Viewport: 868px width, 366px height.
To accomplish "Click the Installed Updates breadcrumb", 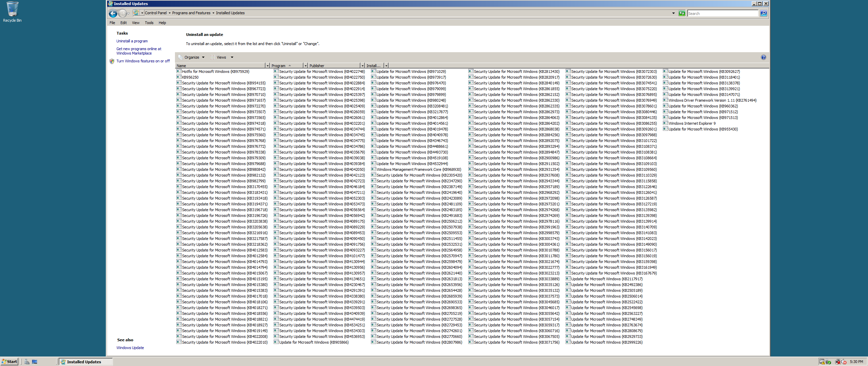I will coord(230,13).
